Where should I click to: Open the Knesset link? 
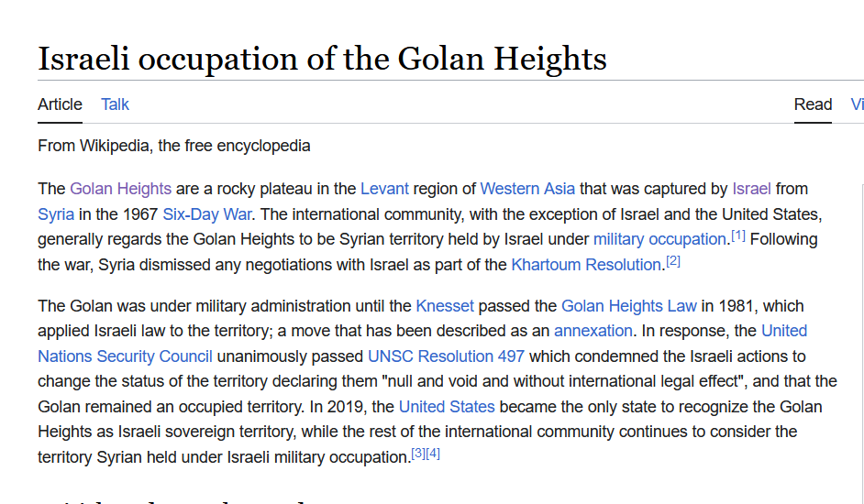click(x=445, y=306)
